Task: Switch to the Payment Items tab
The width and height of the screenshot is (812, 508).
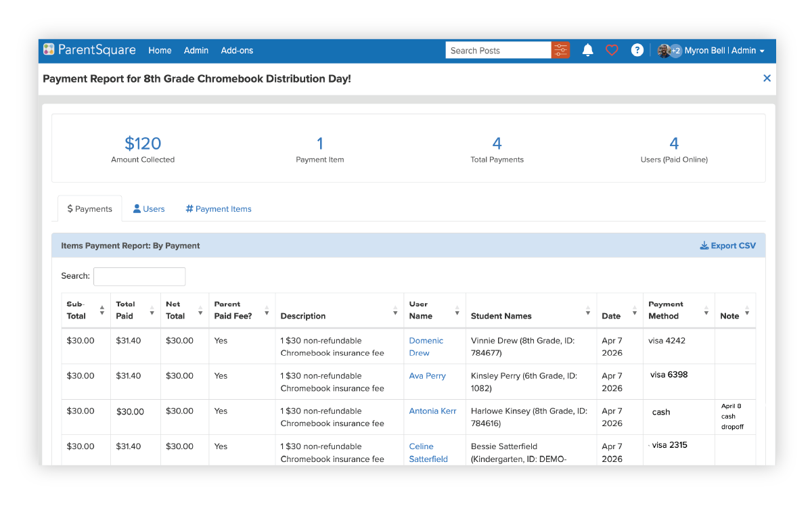Action: 219,209
